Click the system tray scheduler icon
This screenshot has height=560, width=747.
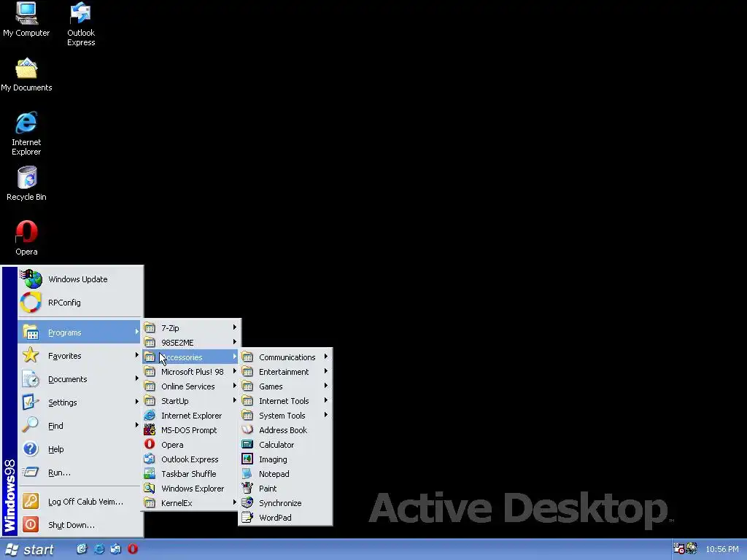pyautogui.click(x=678, y=548)
